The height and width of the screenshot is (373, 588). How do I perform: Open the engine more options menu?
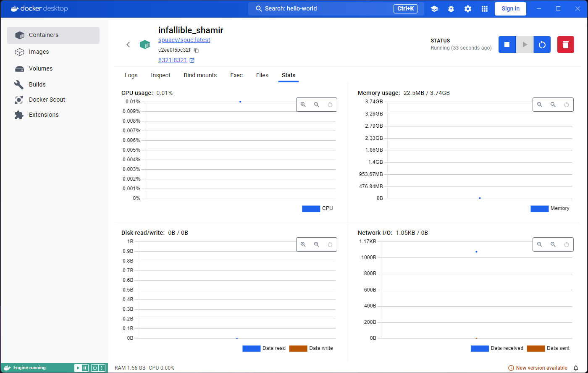tap(102, 368)
